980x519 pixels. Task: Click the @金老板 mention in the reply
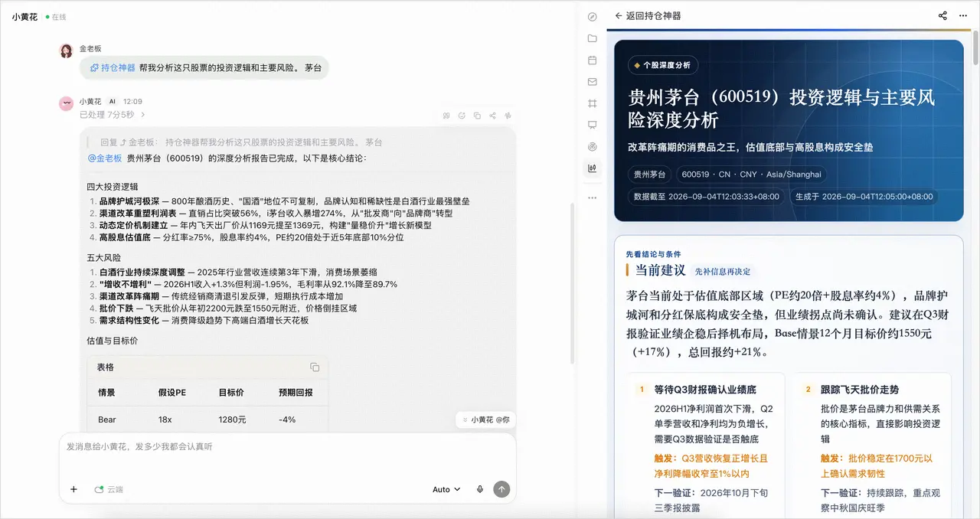pyautogui.click(x=105, y=158)
